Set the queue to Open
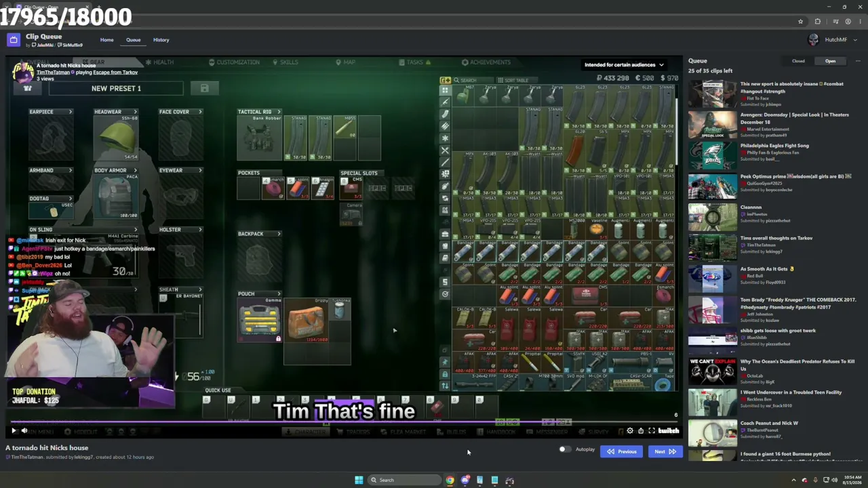The width and height of the screenshot is (868, 488). [830, 61]
